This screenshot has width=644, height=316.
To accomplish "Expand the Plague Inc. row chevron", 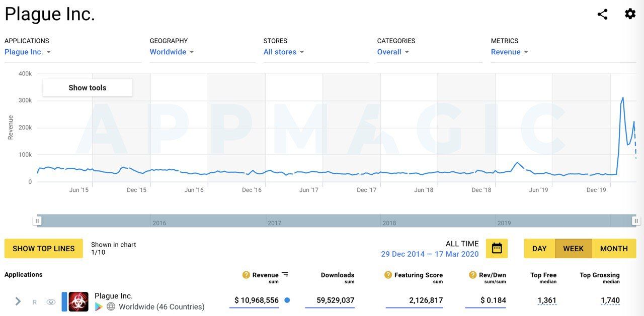I will point(18,301).
